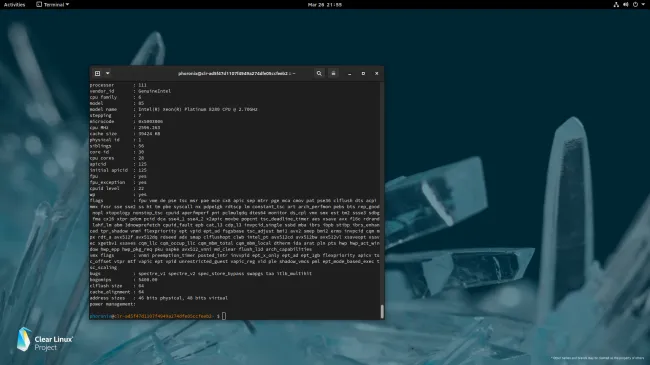Click the 'cpuid level' line
The width and height of the screenshot is (650, 365).
click(117, 188)
